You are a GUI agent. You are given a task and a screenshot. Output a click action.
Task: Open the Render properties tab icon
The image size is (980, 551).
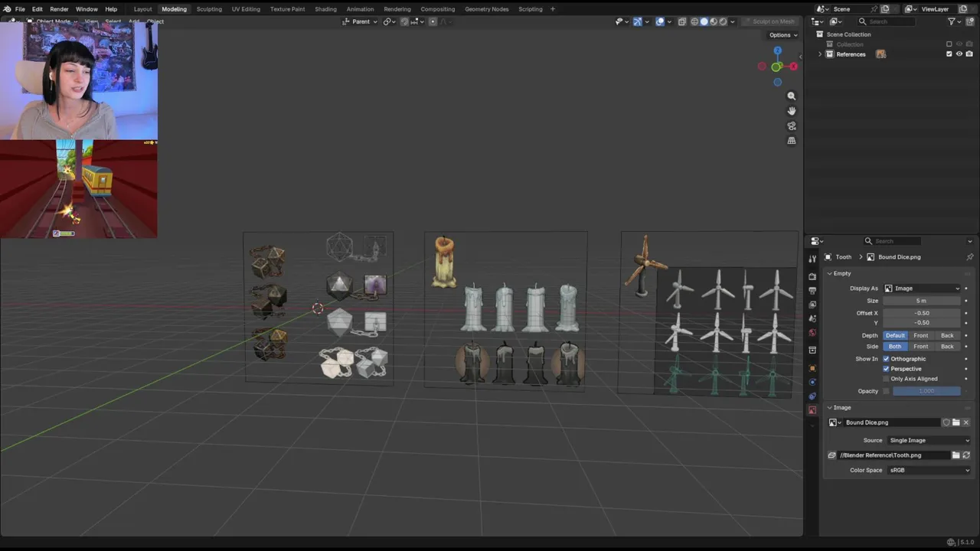point(812,276)
